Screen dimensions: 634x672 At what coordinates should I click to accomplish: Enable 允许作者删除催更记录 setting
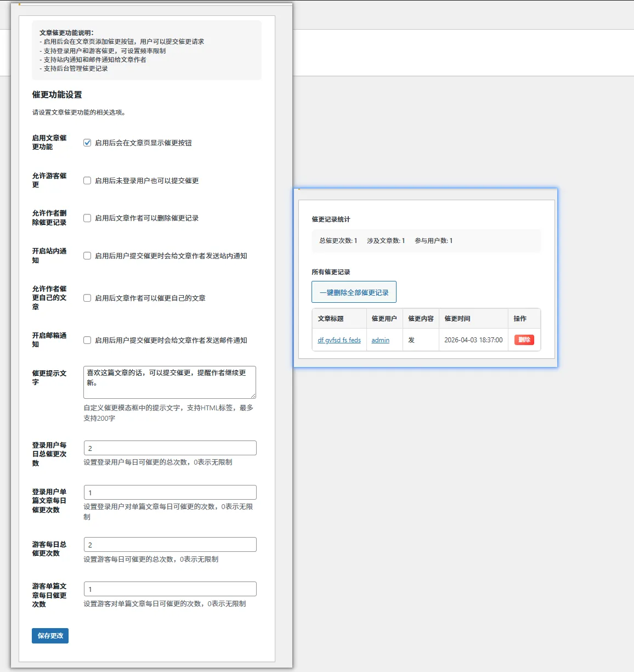coord(87,218)
